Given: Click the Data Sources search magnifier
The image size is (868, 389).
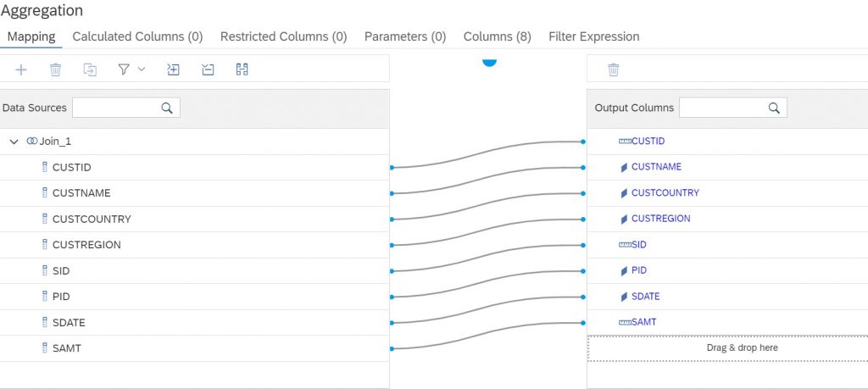Looking at the screenshot, I should tap(167, 108).
